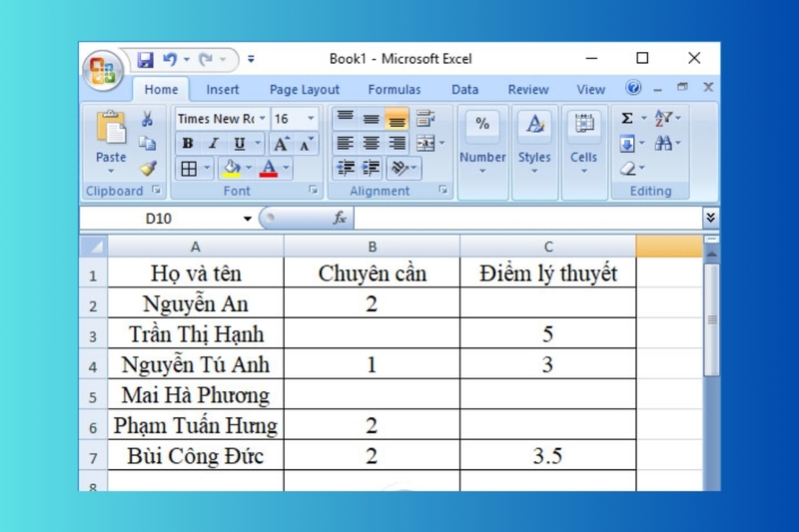The image size is (799, 532).
Task: Activate the Format Painter brush
Action: 148,168
